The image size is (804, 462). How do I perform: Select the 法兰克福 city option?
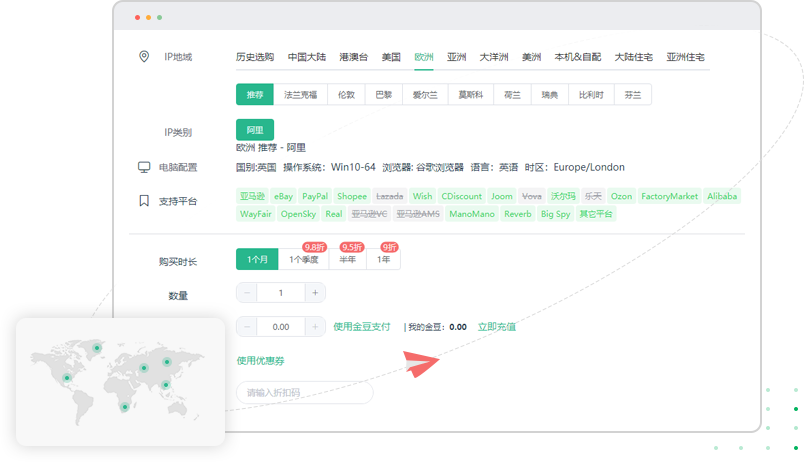(301, 95)
